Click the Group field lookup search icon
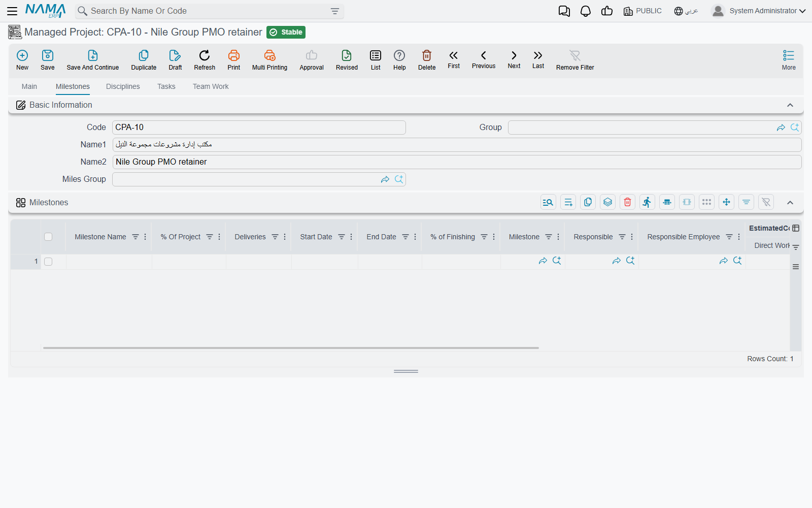 pos(795,128)
